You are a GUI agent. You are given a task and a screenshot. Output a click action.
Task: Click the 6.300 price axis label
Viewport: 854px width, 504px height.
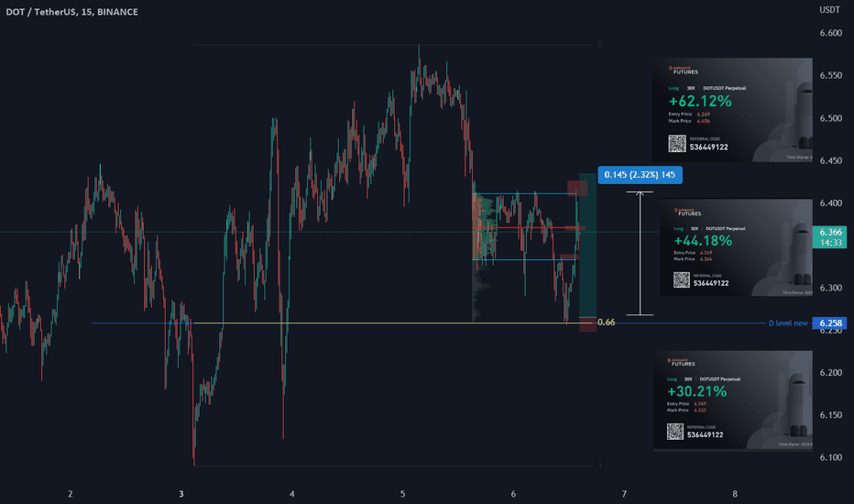[830, 288]
